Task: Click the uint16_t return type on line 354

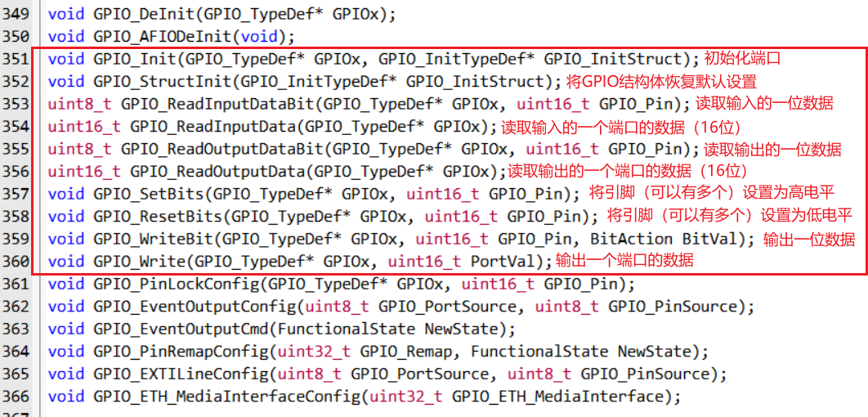Action: 84,126
